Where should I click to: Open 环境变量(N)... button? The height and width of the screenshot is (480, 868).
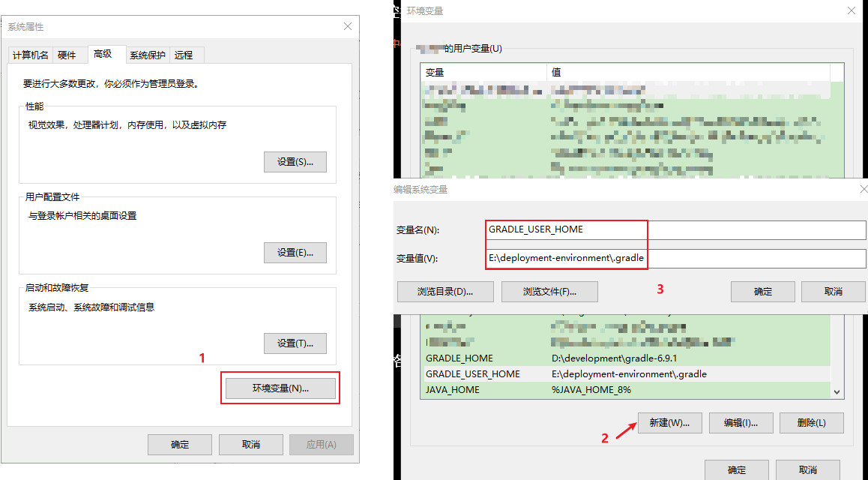click(x=280, y=388)
